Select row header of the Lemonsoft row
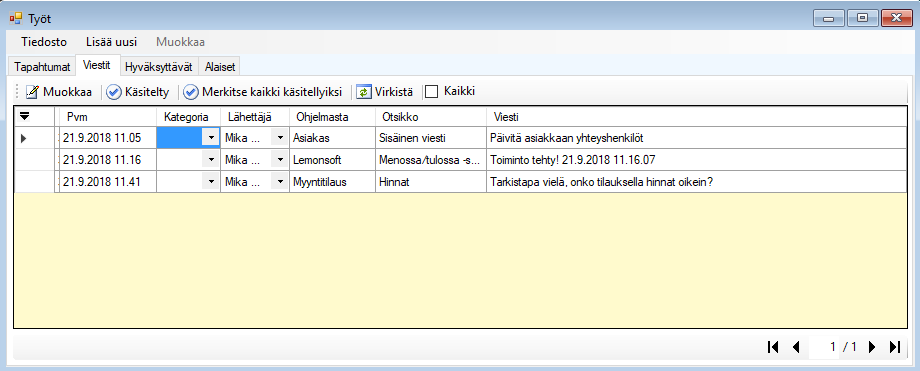Image resolution: width=920 pixels, height=371 pixels. 34,160
